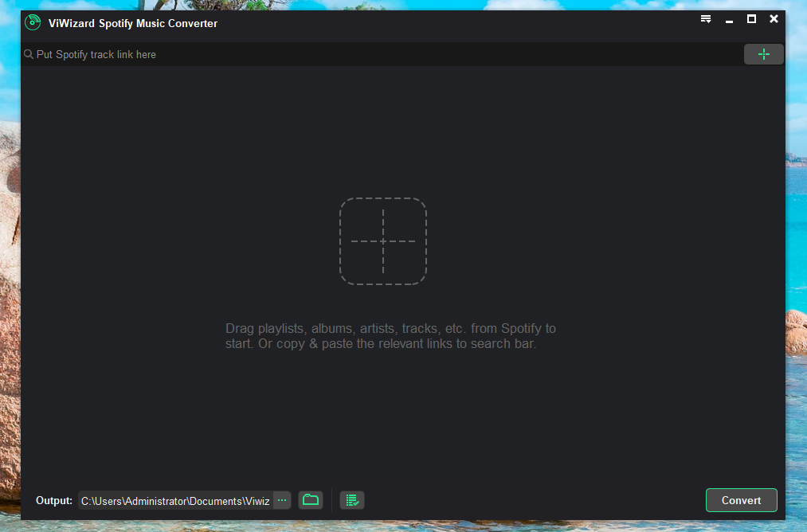Viewport: 807px width, 532px height.
Task: Minimize the ViWizard window
Action: point(729,20)
